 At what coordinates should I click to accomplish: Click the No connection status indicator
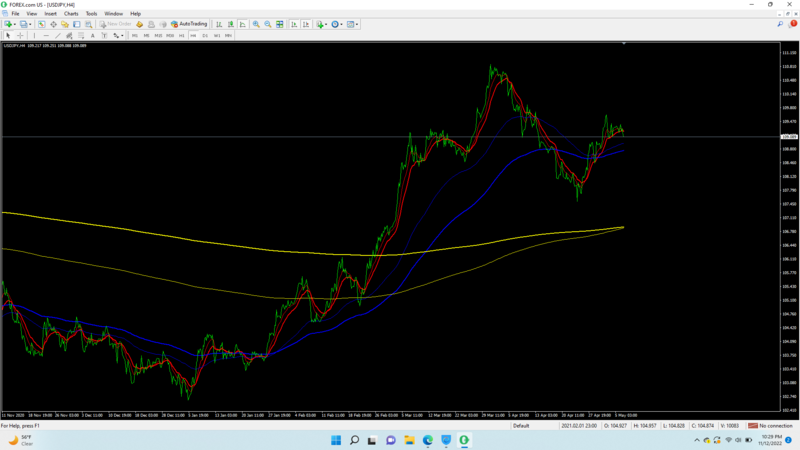pyautogui.click(x=770, y=426)
